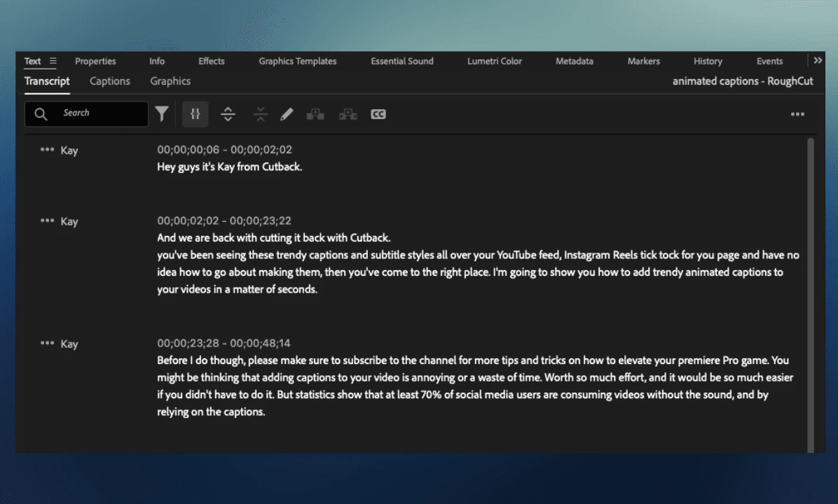Open the Lumetri Color tab
This screenshot has width=838, height=504.
495,61
